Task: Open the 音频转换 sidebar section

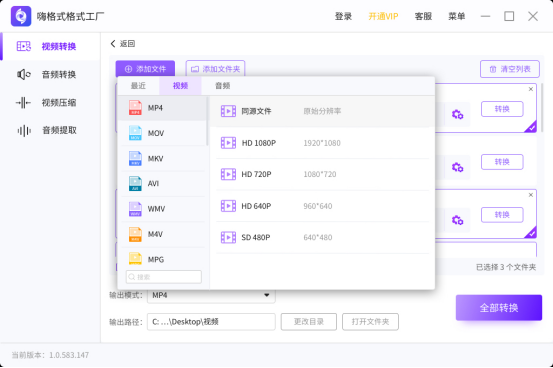Action: click(x=50, y=74)
